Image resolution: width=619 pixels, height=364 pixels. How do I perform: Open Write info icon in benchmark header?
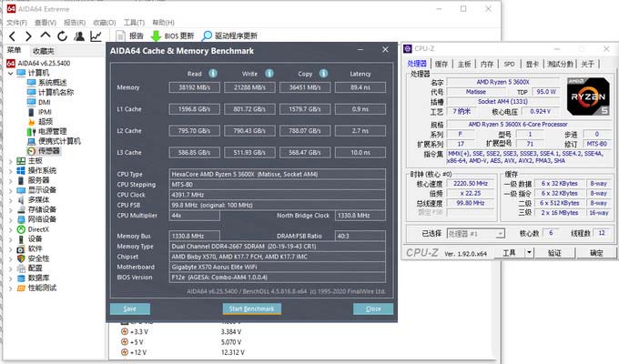click(x=269, y=74)
